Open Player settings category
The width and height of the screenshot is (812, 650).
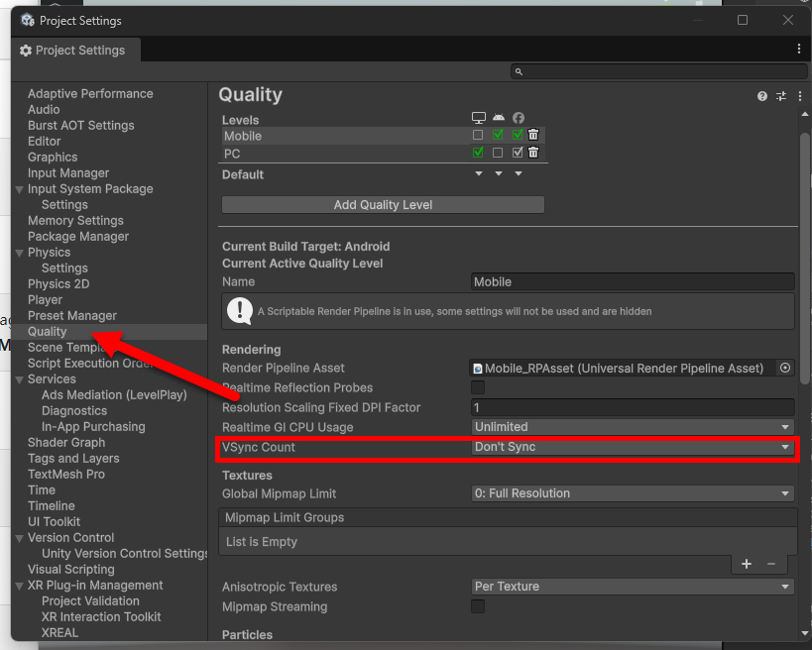tap(45, 300)
